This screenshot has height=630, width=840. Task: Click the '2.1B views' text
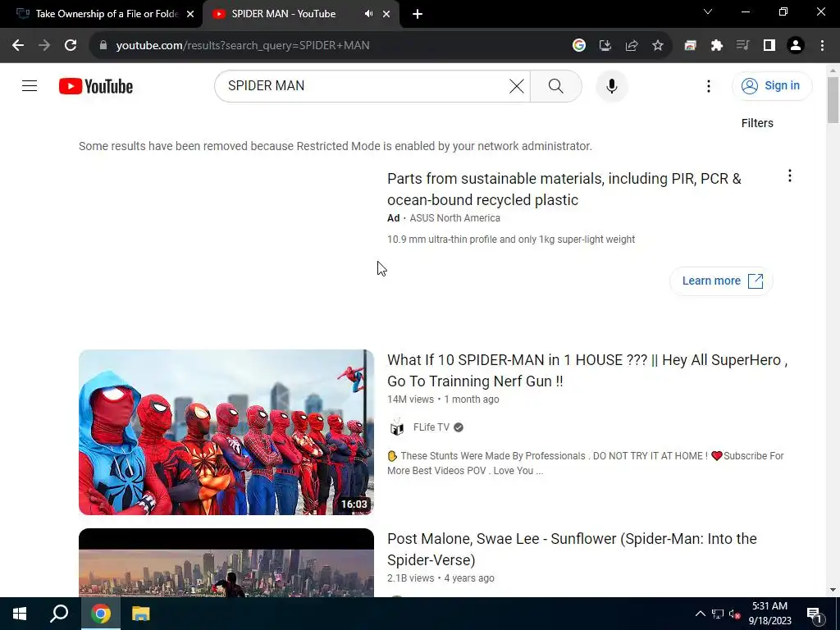point(410,578)
